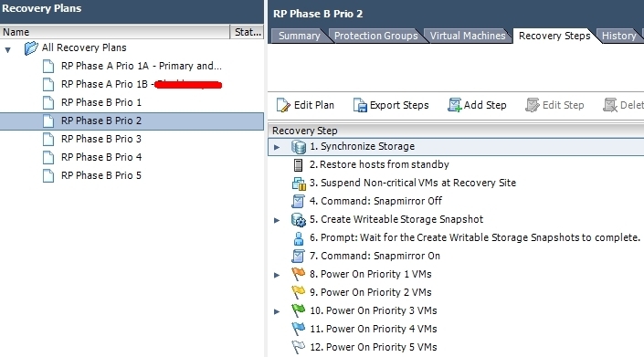Viewport: 644px width, 357px height.
Task: Click the Create Writeable Storage Snapshot icon
Action: tap(299, 219)
